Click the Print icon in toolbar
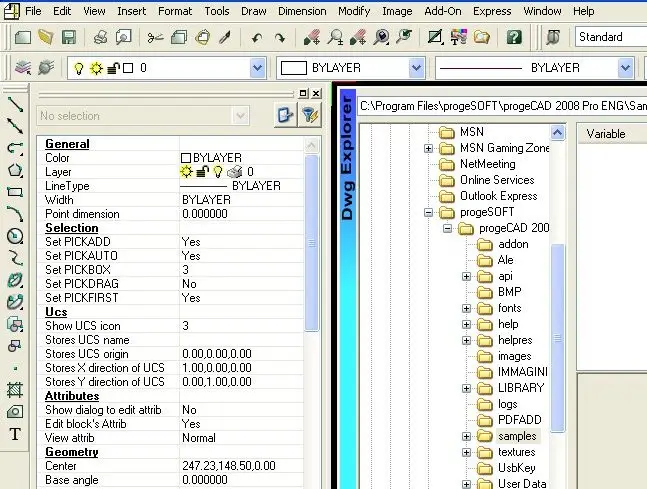This screenshot has width=647, height=489. tap(100, 38)
